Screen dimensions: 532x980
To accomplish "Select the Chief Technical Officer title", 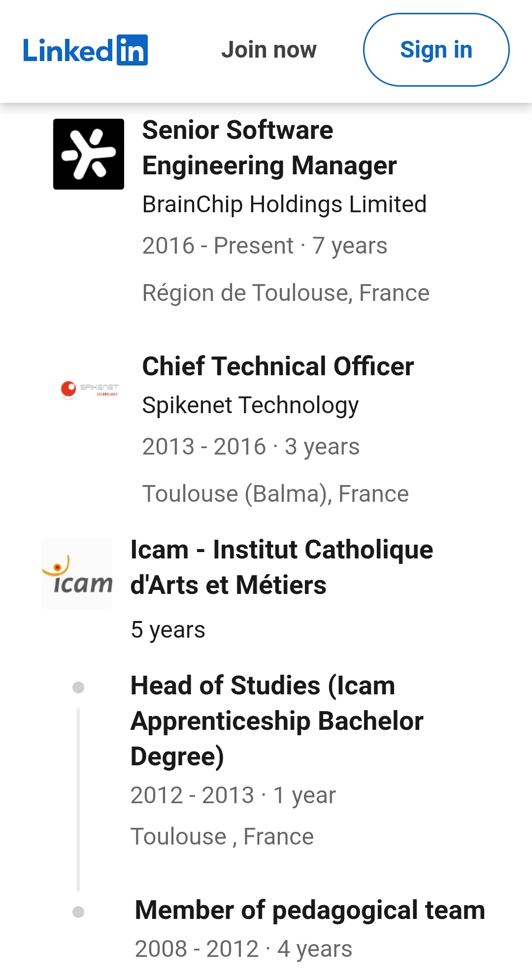I will pyautogui.click(x=278, y=366).
